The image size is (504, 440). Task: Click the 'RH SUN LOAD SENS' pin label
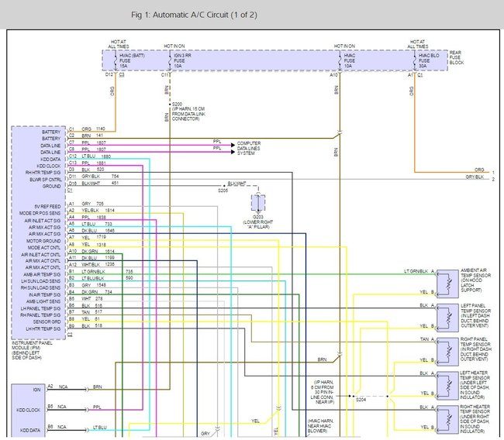(x=41, y=287)
